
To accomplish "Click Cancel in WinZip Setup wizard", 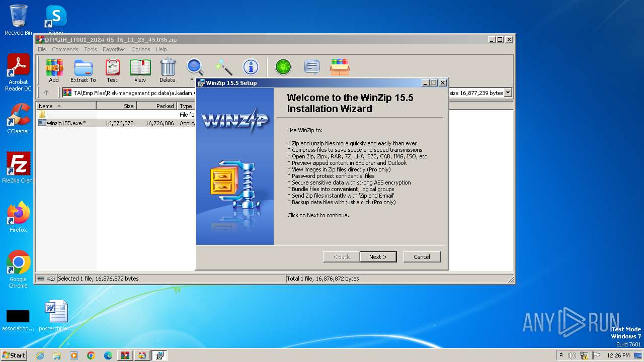I will pos(422,257).
